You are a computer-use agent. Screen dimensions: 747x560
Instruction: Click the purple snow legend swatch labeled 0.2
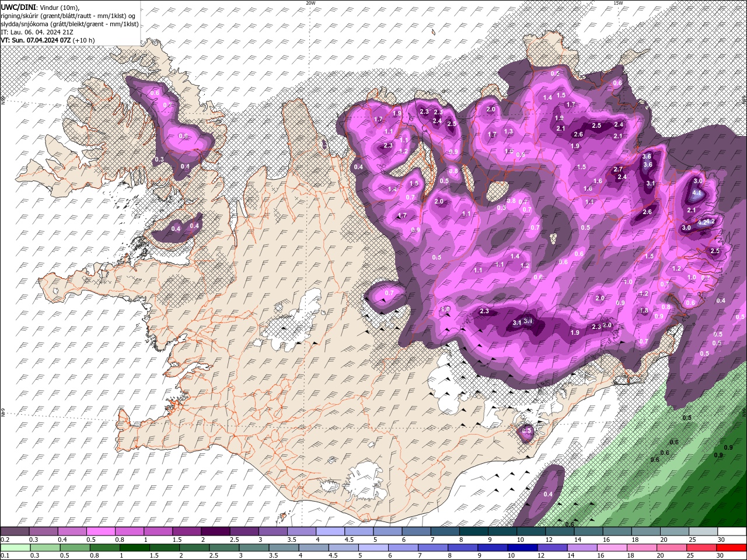pos(15,531)
